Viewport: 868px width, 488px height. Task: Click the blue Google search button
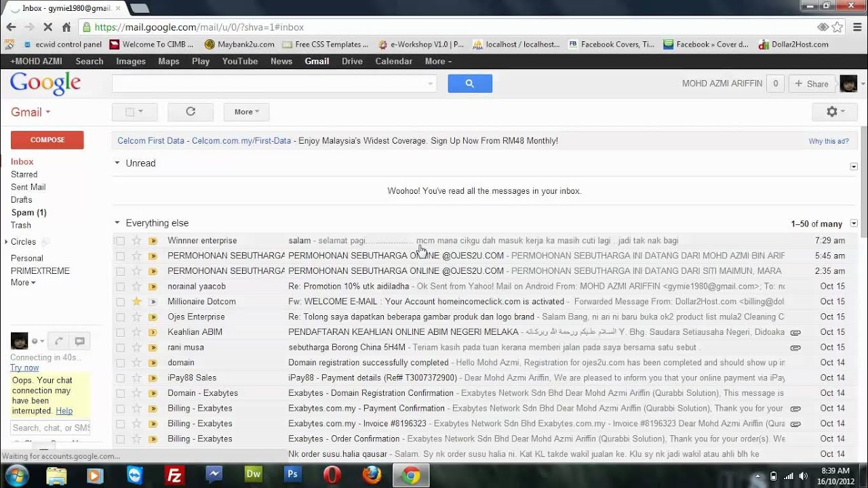(x=470, y=83)
